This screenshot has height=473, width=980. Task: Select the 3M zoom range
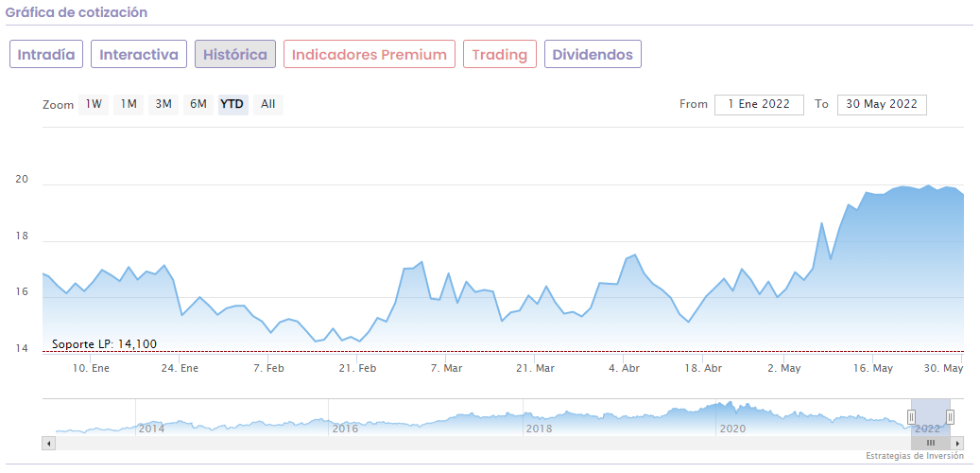coord(163,104)
